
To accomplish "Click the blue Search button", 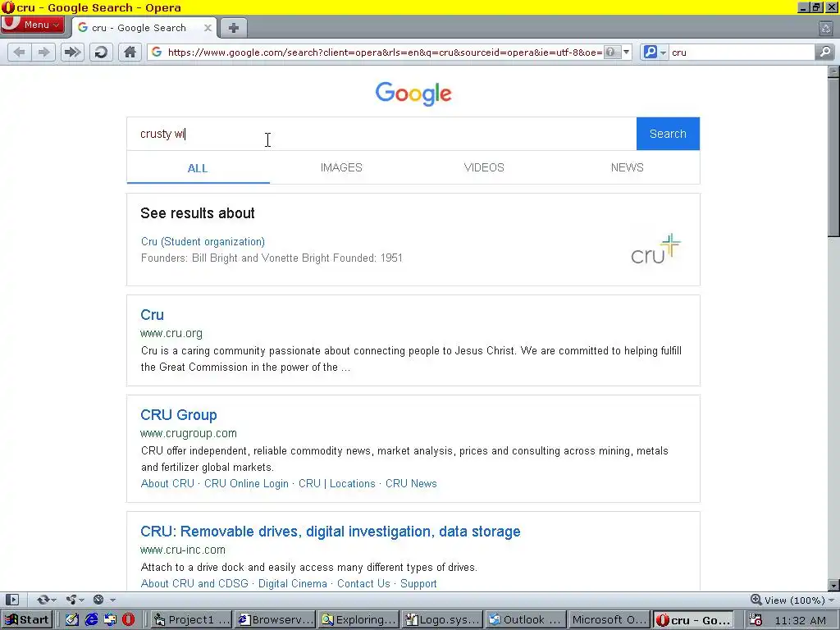I will [x=668, y=134].
